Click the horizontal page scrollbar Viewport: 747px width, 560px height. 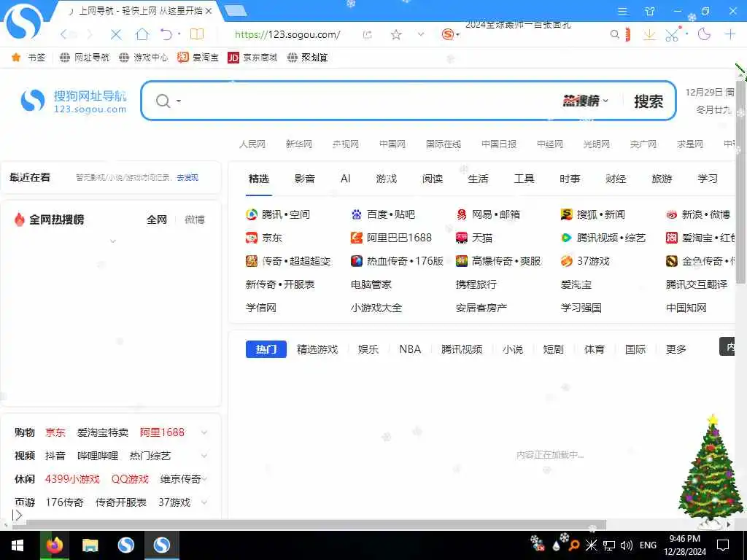pyautogui.click(x=315, y=525)
